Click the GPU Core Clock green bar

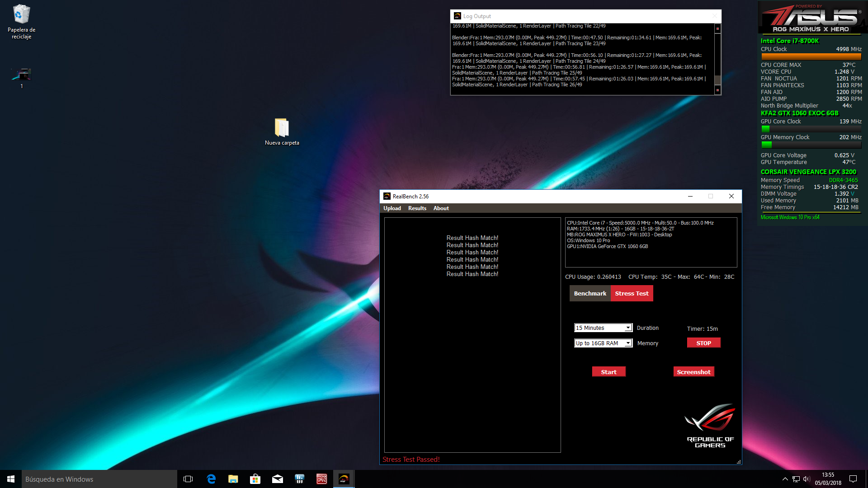click(765, 129)
